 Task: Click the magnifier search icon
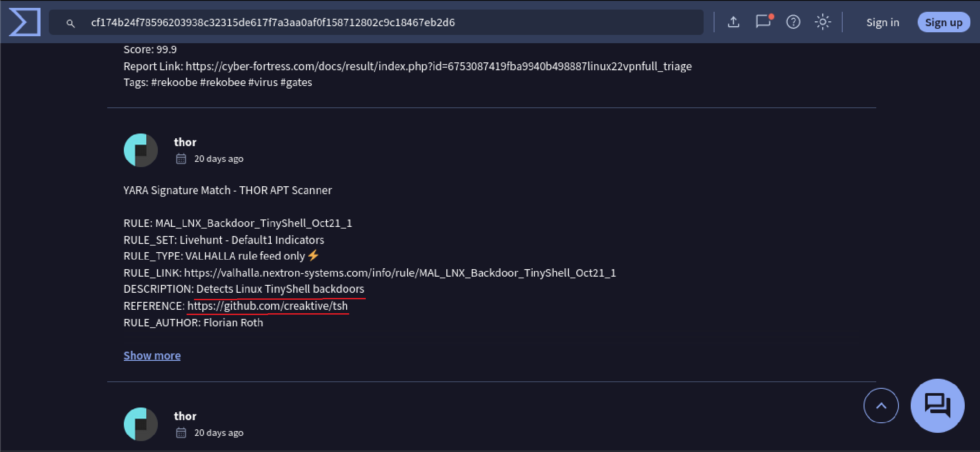(71, 23)
